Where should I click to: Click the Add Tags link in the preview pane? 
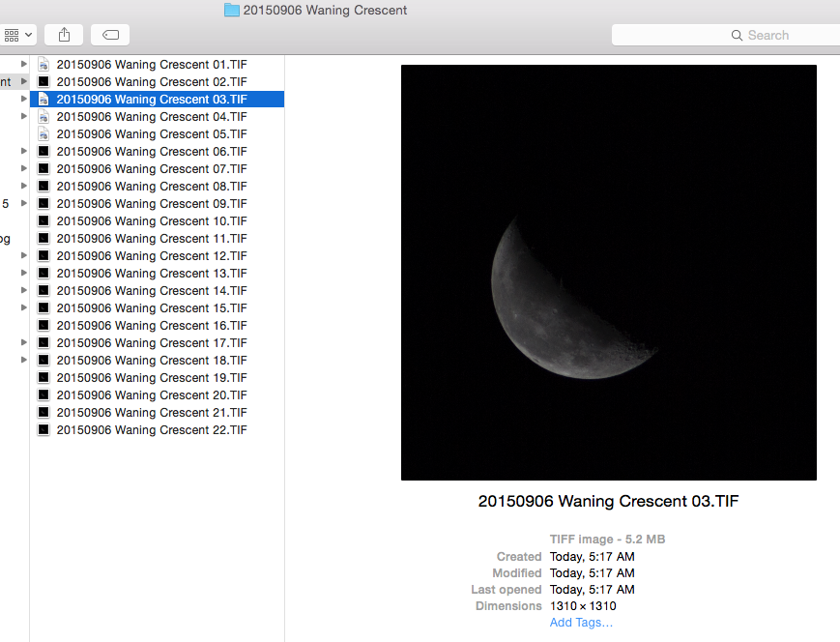click(580, 622)
